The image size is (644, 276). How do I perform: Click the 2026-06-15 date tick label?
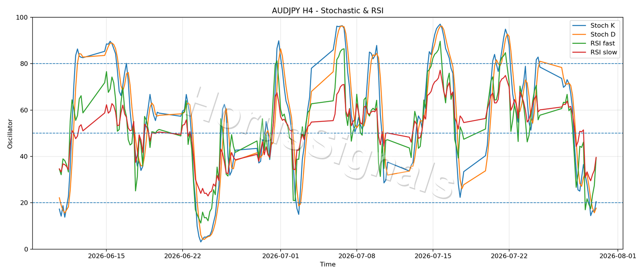106,255
